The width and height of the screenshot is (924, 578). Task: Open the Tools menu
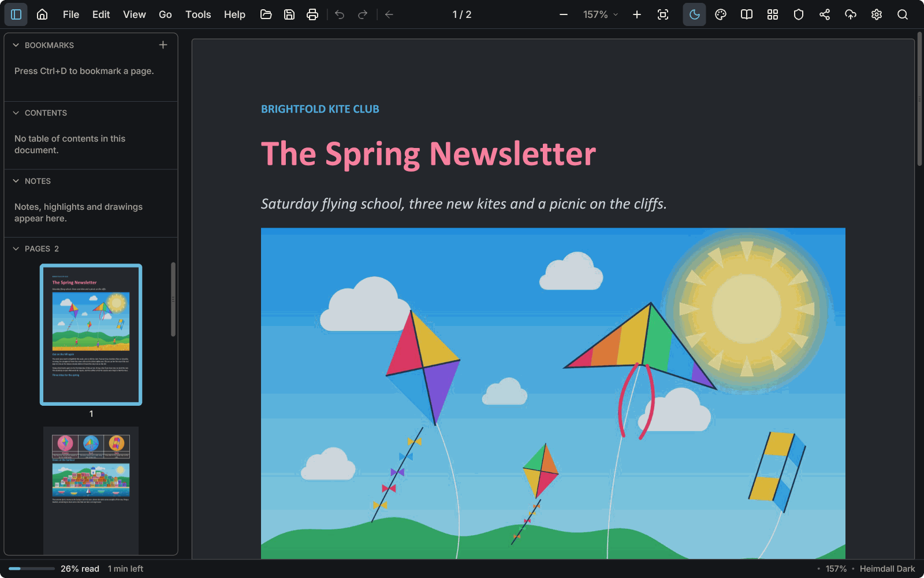pyautogui.click(x=198, y=14)
